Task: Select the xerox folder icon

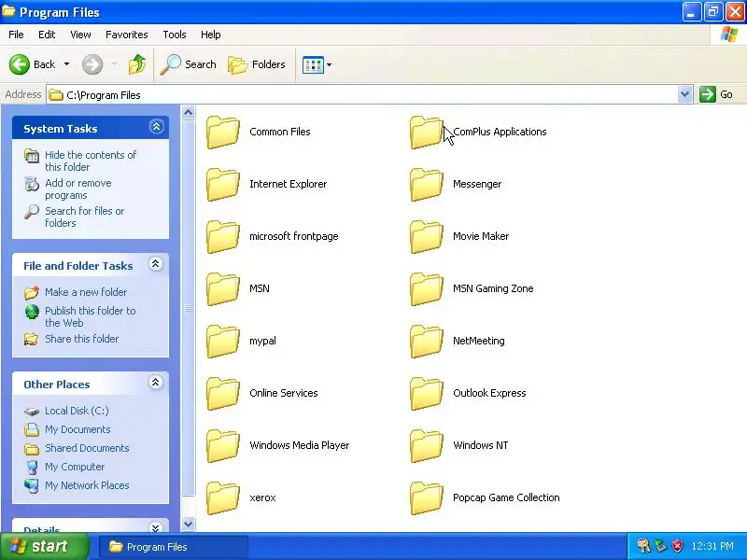Action: click(x=222, y=498)
